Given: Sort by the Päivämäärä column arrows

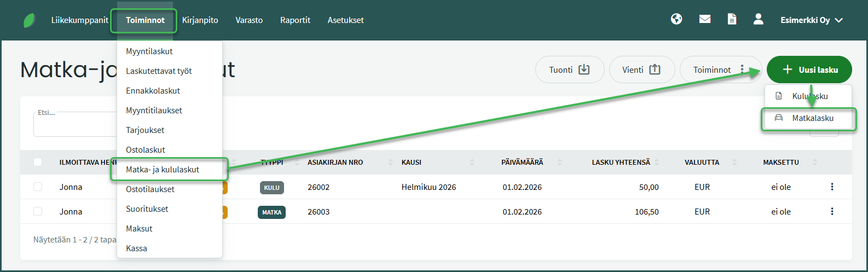Looking at the screenshot, I should [559, 163].
